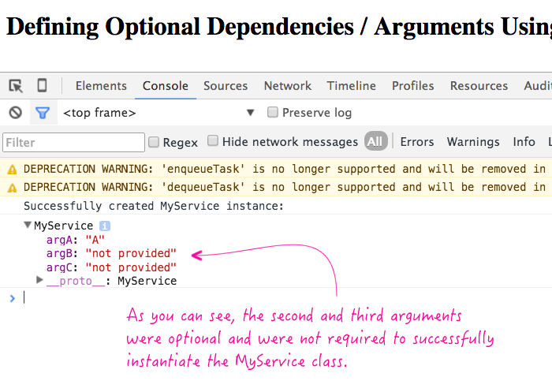This screenshot has height=392, width=552.
Task: Select the argA "A" property row
Action: 76,241
